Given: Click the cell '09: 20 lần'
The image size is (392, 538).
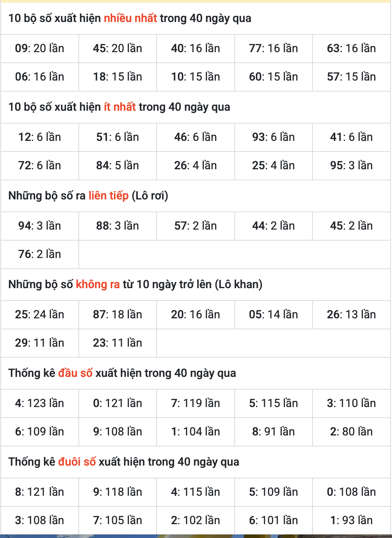Looking at the screenshot, I should 40,49.
